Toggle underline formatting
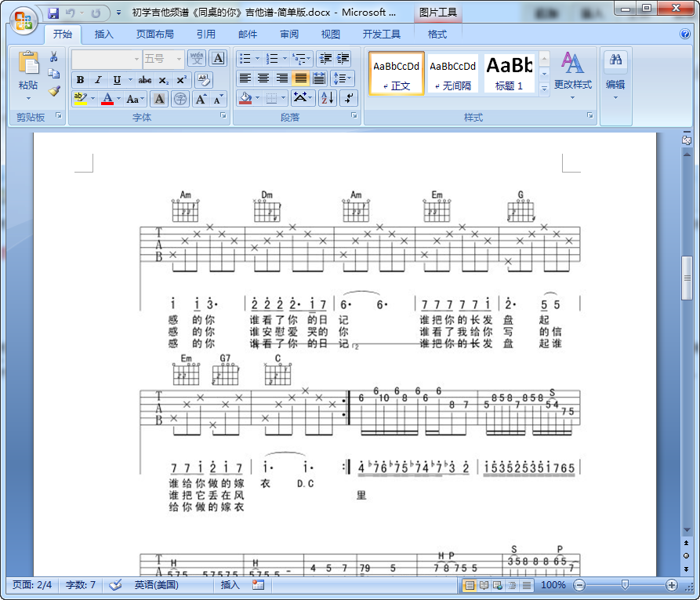This screenshot has height=600, width=700. point(117,80)
